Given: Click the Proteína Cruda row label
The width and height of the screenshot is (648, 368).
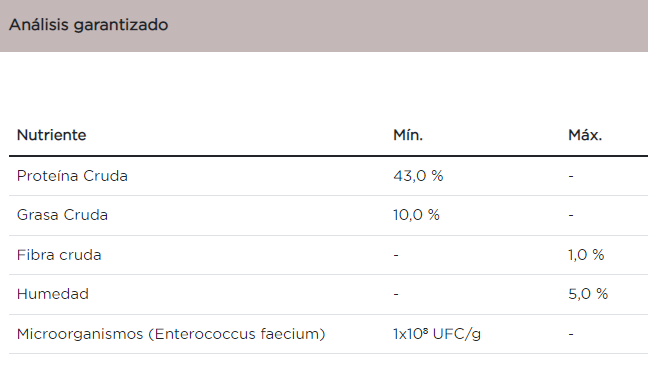Looking at the screenshot, I should (x=72, y=176).
